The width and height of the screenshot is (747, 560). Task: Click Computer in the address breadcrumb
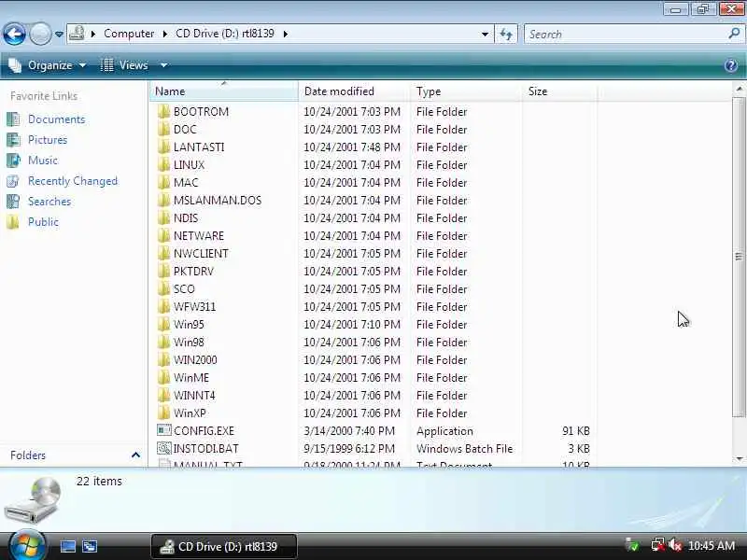[129, 34]
